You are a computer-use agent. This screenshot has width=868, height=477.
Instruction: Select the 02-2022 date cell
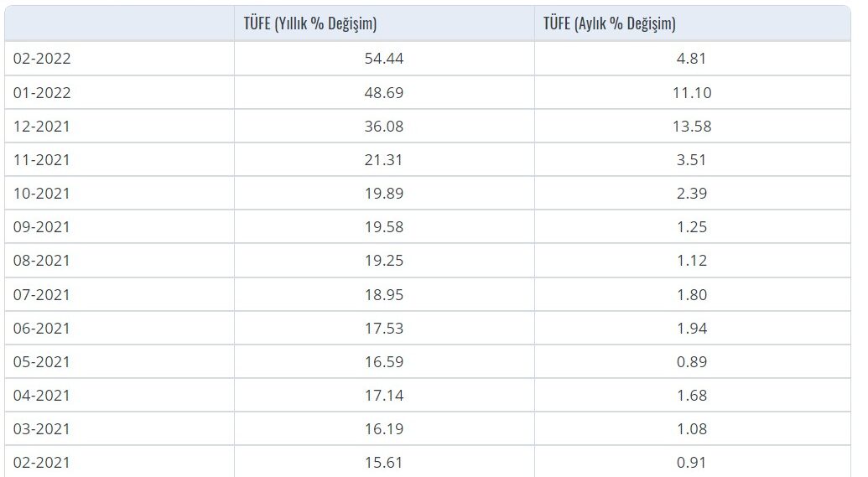[42, 59]
